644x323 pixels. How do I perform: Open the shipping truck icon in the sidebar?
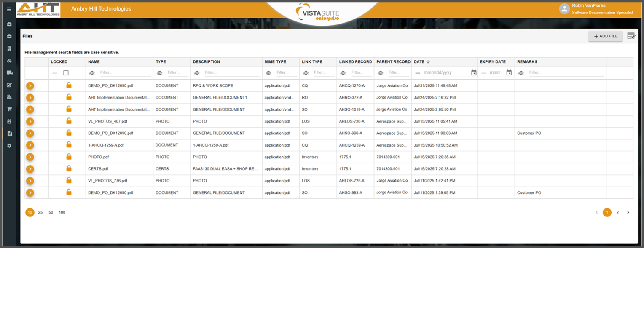[9, 72]
